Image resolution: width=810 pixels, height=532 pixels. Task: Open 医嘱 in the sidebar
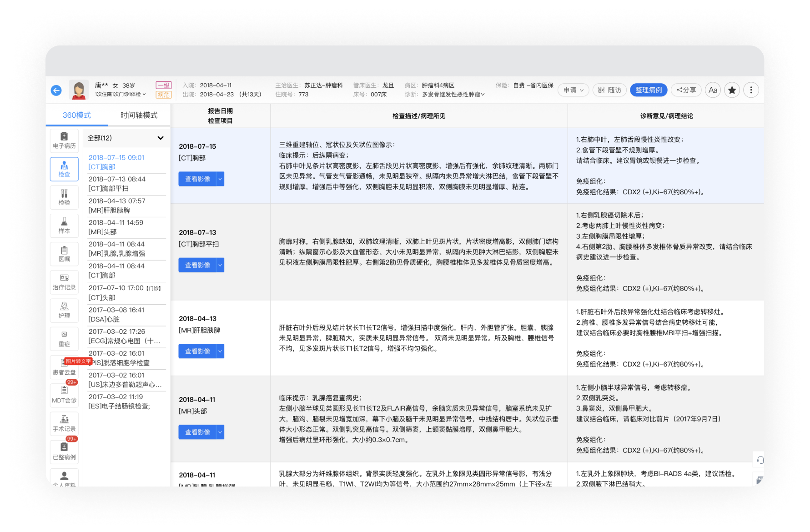[x=64, y=254]
